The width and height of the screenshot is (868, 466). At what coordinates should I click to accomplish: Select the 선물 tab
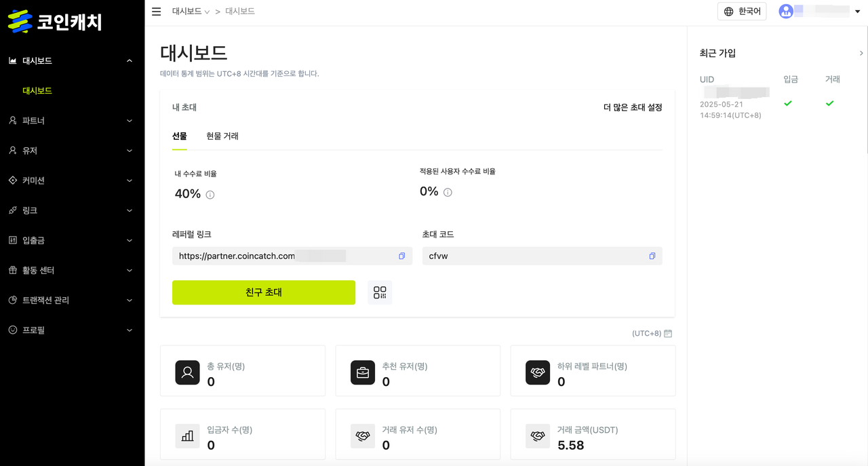180,136
